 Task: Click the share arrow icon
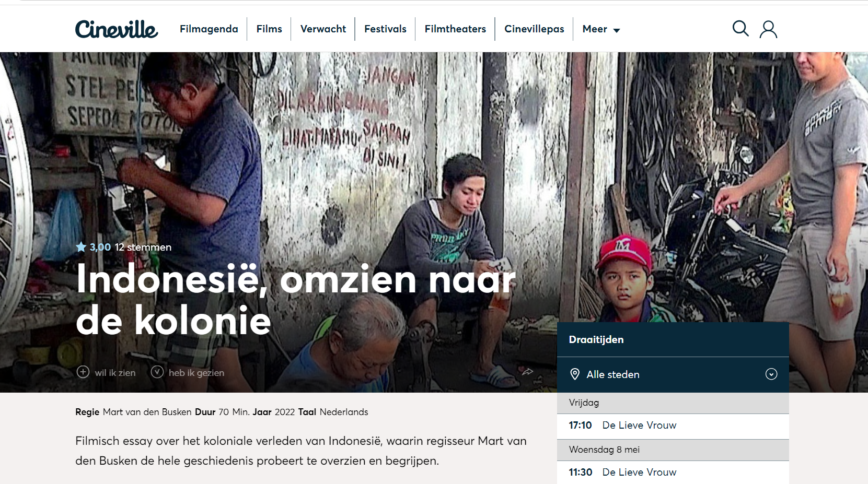click(527, 372)
